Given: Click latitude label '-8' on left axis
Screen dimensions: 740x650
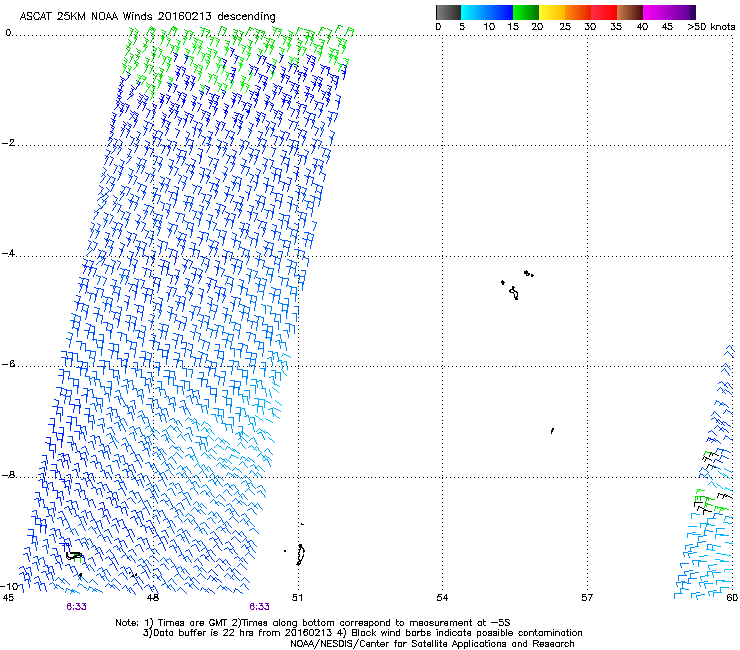Looking at the screenshot, I should [8, 475].
